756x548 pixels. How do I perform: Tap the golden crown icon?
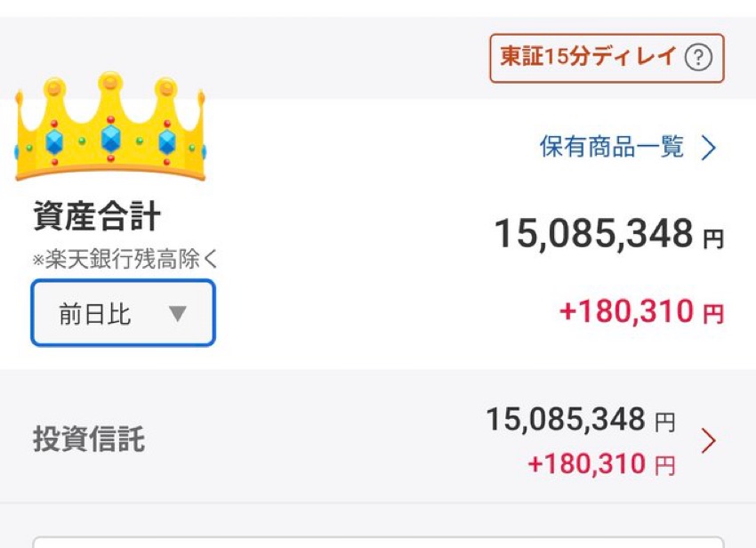coord(110,128)
